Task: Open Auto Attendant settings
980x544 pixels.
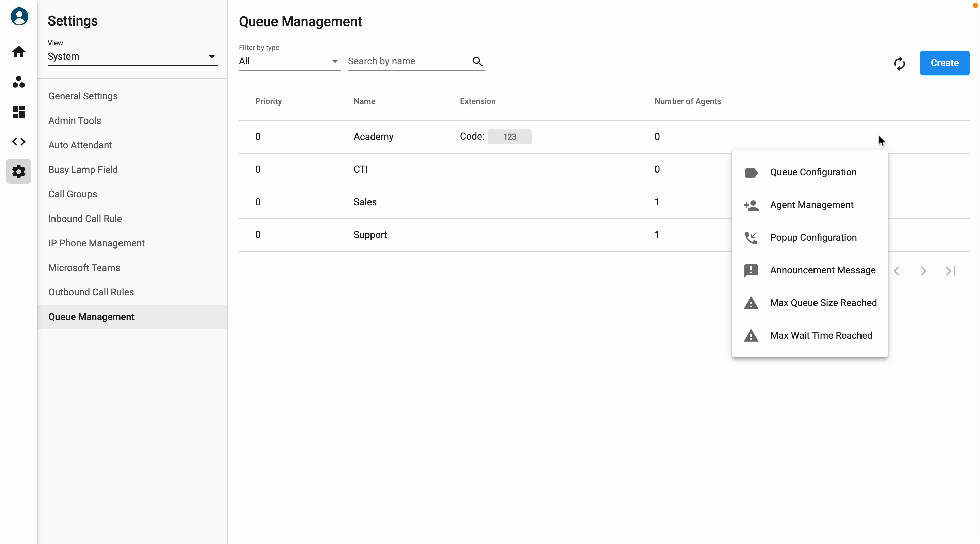Action: tap(132, 145)
